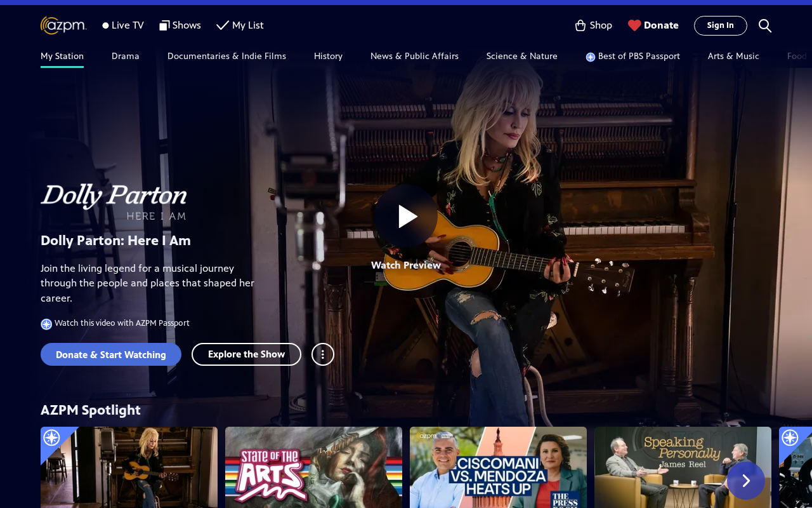Click the Shop bag icon
The width and height of the screenshot is (812, 508).
580,25
